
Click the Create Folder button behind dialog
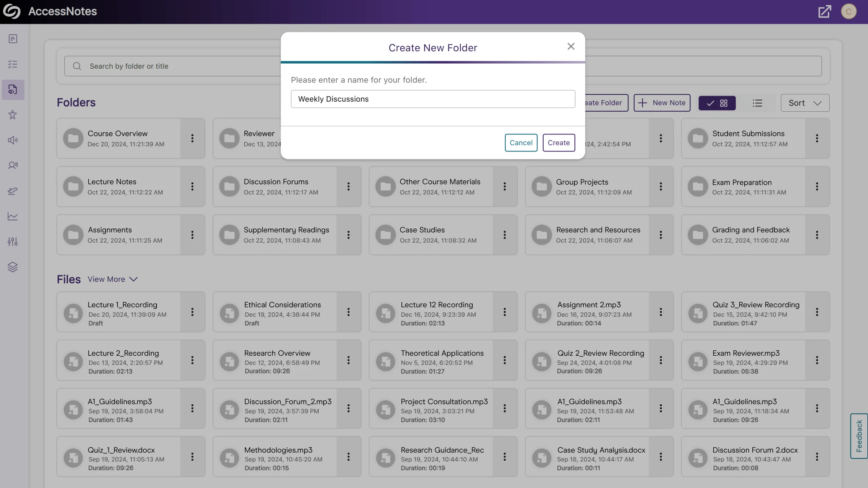[x=607, y=103]
